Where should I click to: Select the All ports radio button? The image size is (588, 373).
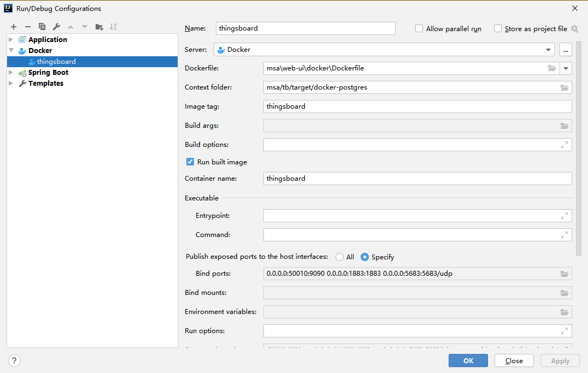click(x=340, y=257)
